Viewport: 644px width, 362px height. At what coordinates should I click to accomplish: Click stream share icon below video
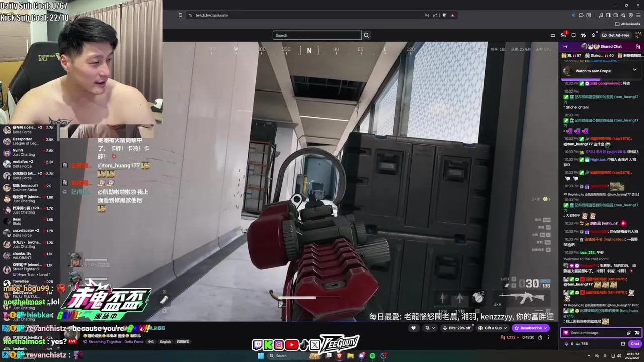pyautogui.click(x=540, y=337)
